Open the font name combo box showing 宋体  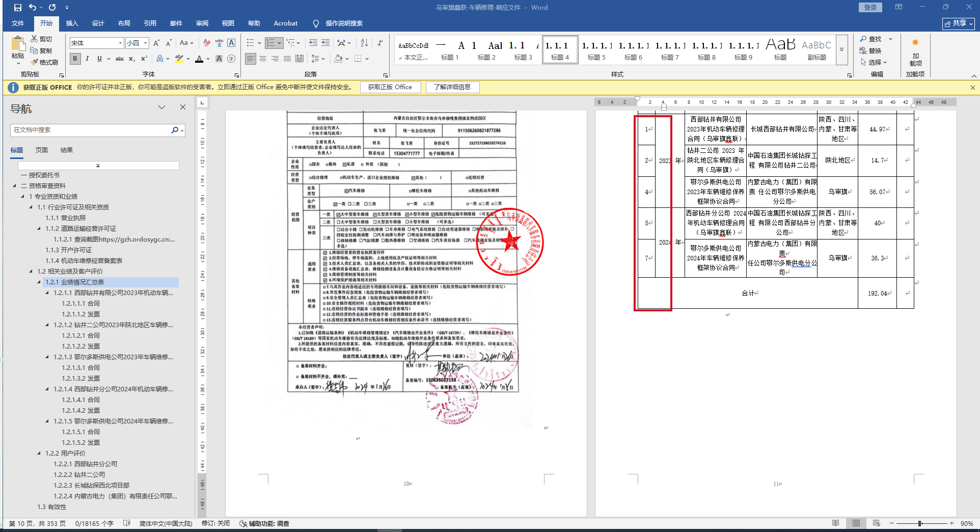coord(97,43)
